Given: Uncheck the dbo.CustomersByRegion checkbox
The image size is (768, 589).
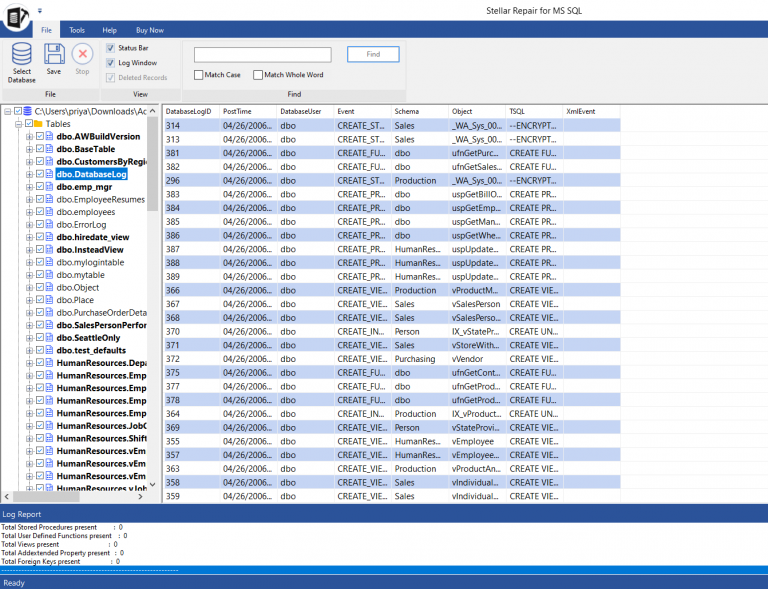Looking at the screenshot, I should [40, 162].
